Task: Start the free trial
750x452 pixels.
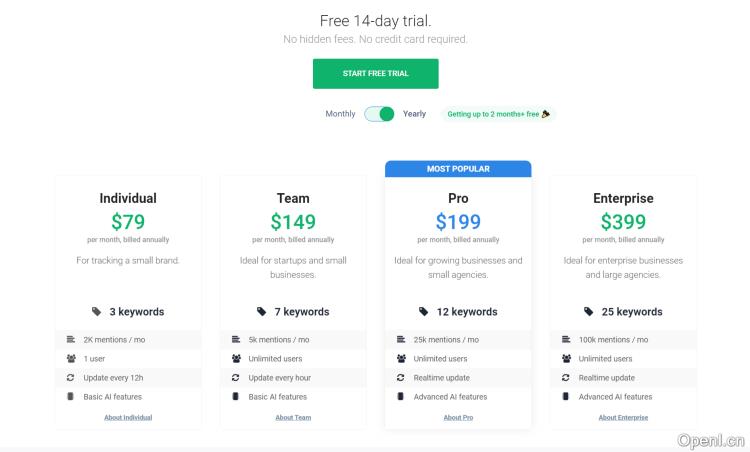Action: (375, 74)
